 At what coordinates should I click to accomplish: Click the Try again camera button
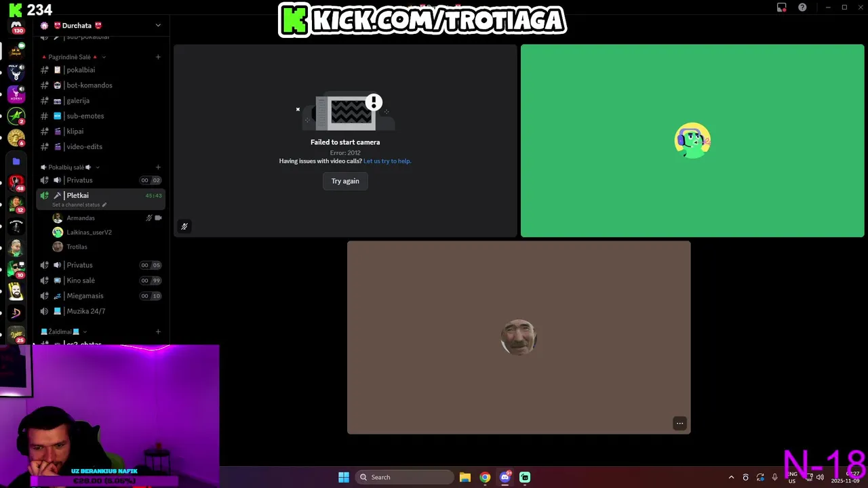(345, 181)
